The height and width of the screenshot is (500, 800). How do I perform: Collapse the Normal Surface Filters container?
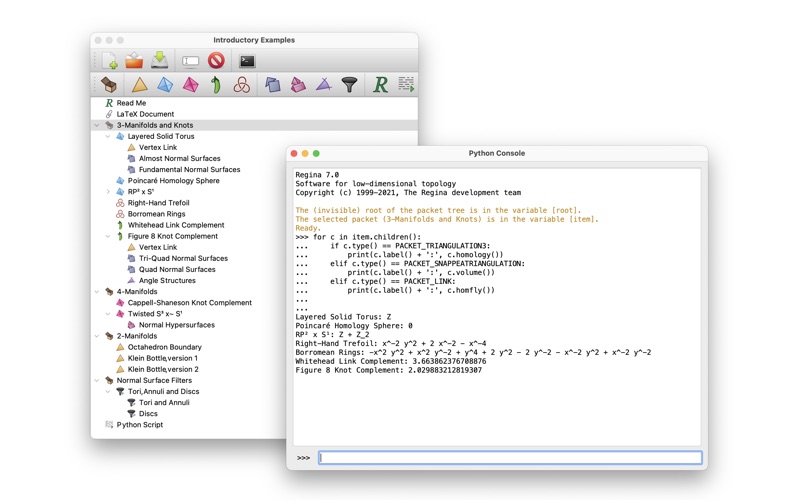[97, 381]
